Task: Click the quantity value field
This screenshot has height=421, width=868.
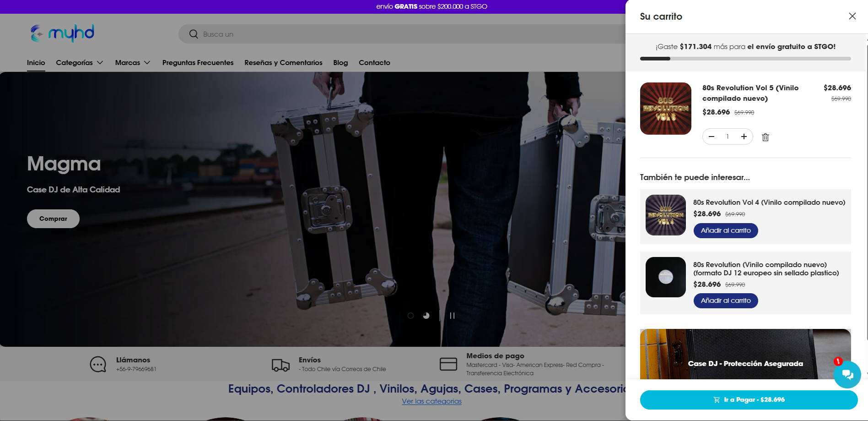Action: pos(728,137)
